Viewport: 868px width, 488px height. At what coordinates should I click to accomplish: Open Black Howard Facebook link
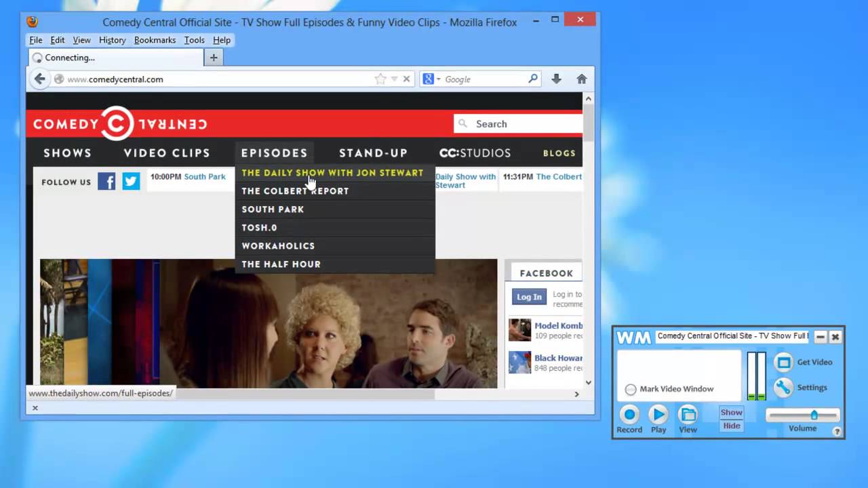pos(558,358)
